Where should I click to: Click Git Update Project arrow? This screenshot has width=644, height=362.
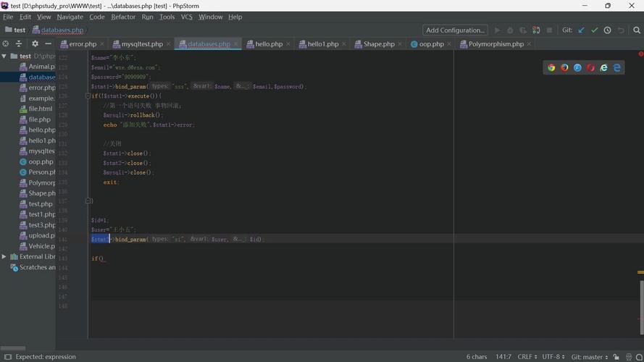tap(581, 30)
